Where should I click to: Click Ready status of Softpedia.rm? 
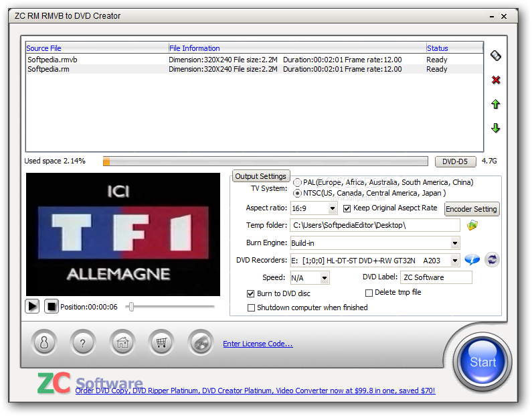tap(437, 69)
